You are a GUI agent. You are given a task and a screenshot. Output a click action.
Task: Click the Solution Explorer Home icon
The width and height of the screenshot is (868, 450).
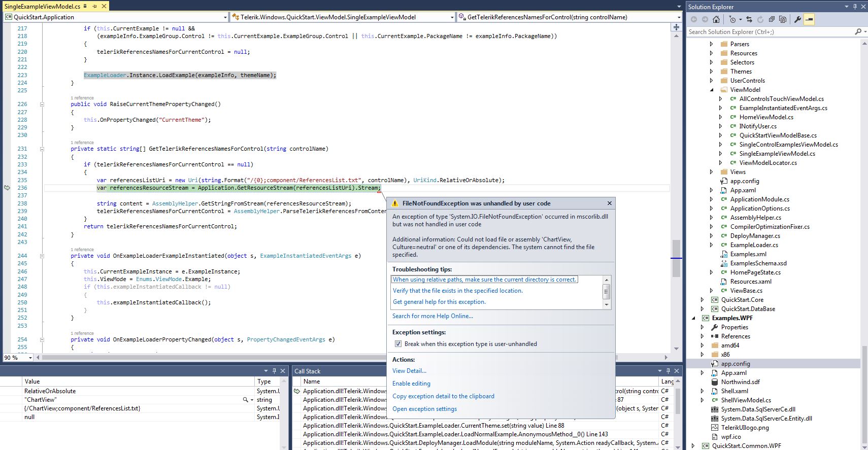(x=716, y=20)
